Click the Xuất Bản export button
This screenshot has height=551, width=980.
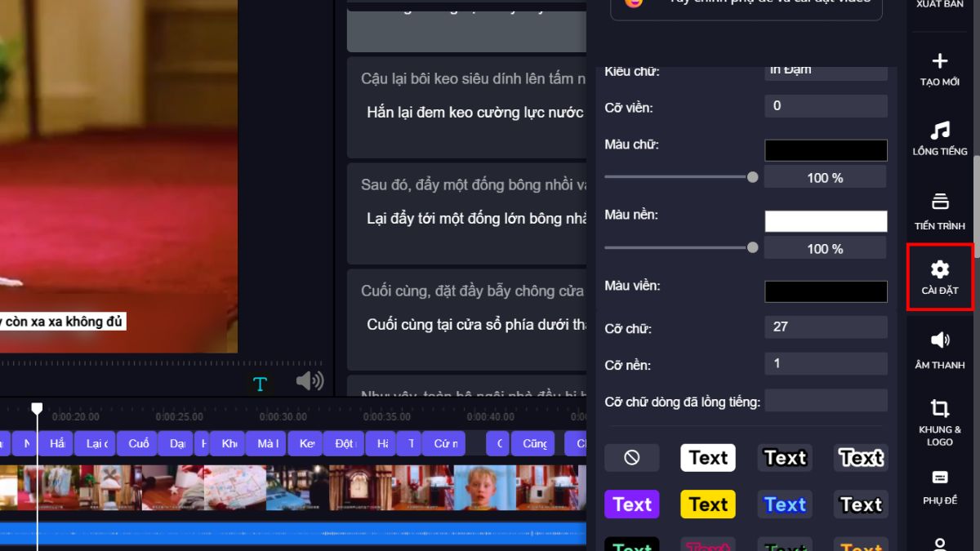[x=940, y=5]
